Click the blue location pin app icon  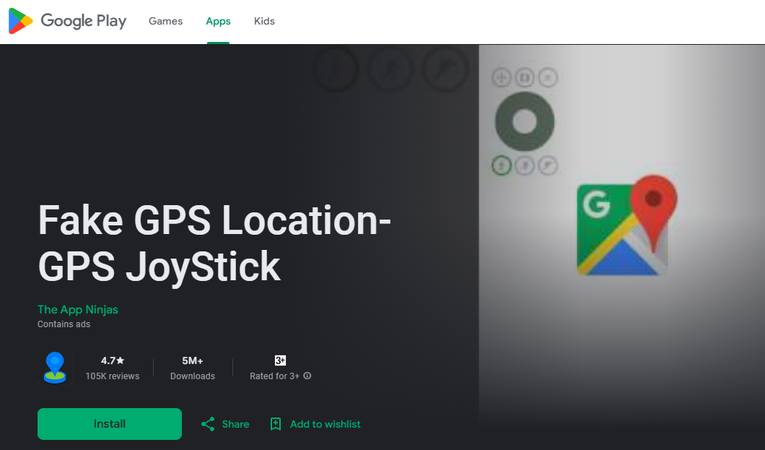point(55,368)
